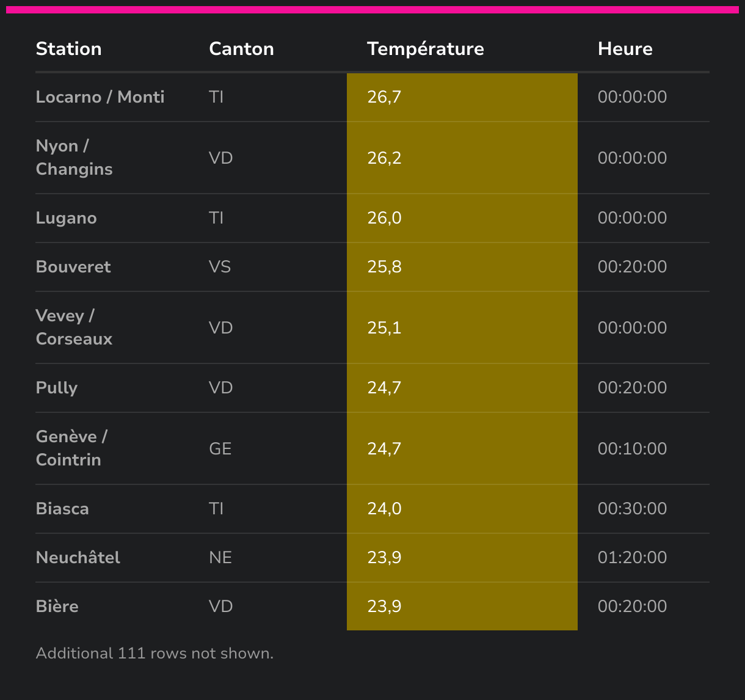Click the Température column header
Viewport: 745px width, 700px height.
pyautogui.click(x=425, y=49)
